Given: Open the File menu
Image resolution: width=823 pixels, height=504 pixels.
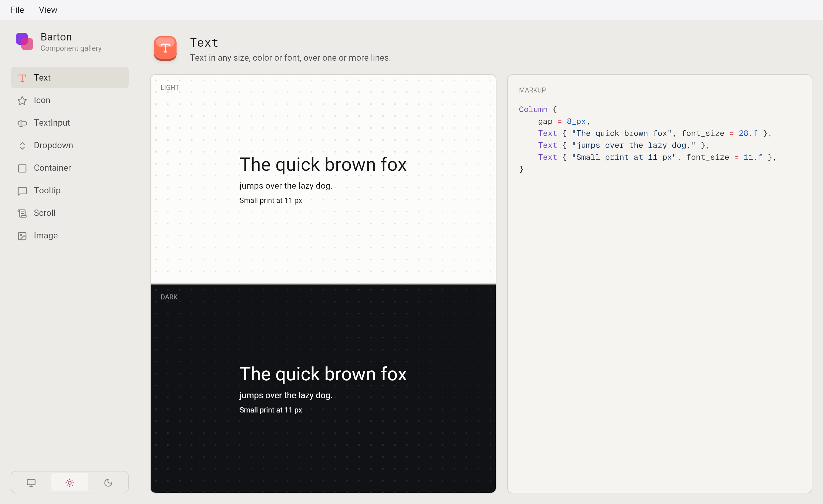Looking at the screenshot, I should 17,10.
